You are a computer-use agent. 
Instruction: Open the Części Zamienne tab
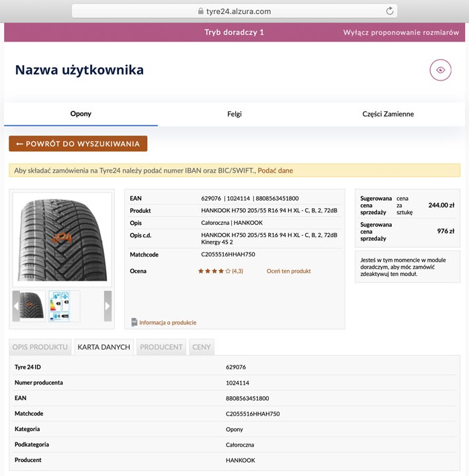point(388,114)
